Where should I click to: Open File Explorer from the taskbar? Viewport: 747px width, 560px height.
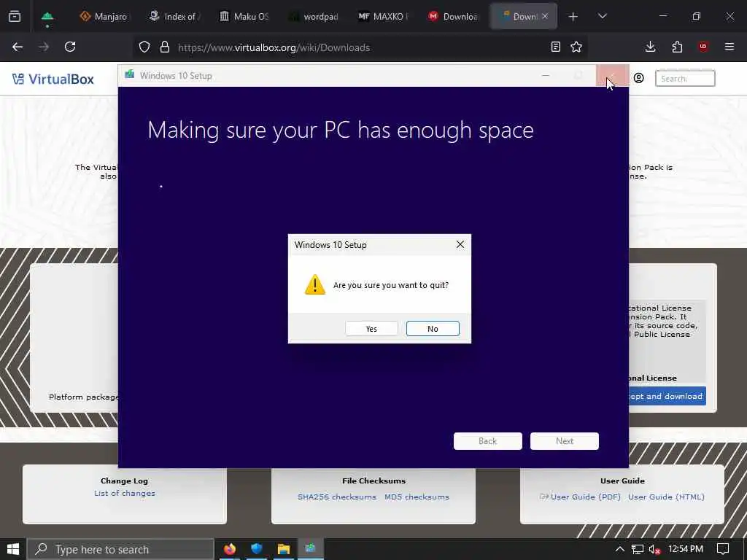(284, 549)
